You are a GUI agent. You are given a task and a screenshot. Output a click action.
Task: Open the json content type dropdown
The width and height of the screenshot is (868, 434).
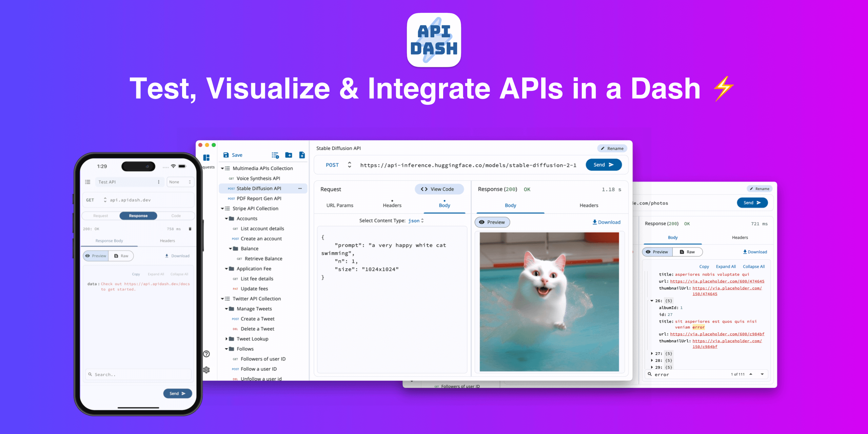point(417,220)
